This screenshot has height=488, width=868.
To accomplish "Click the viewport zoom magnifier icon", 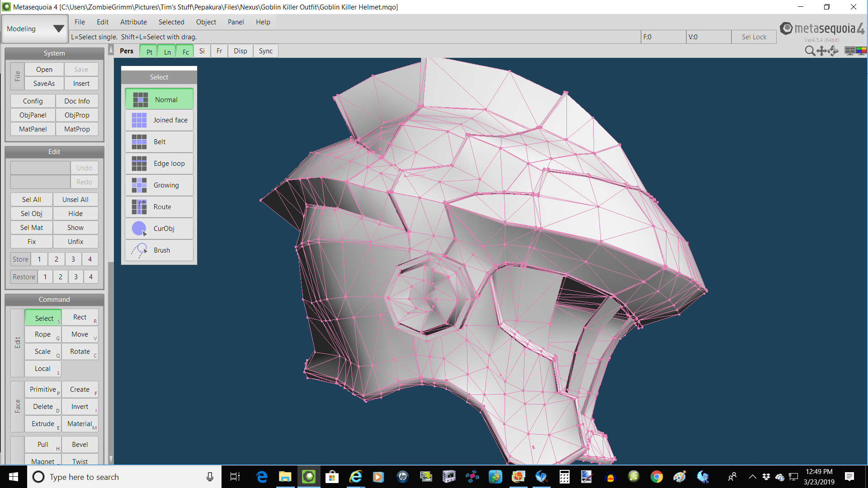I will [x=810, y=51].
